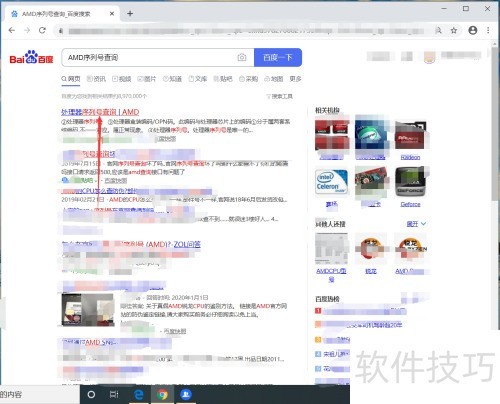
Task: Click the Windows Cortana circle icon
Action: pos(91,395)
